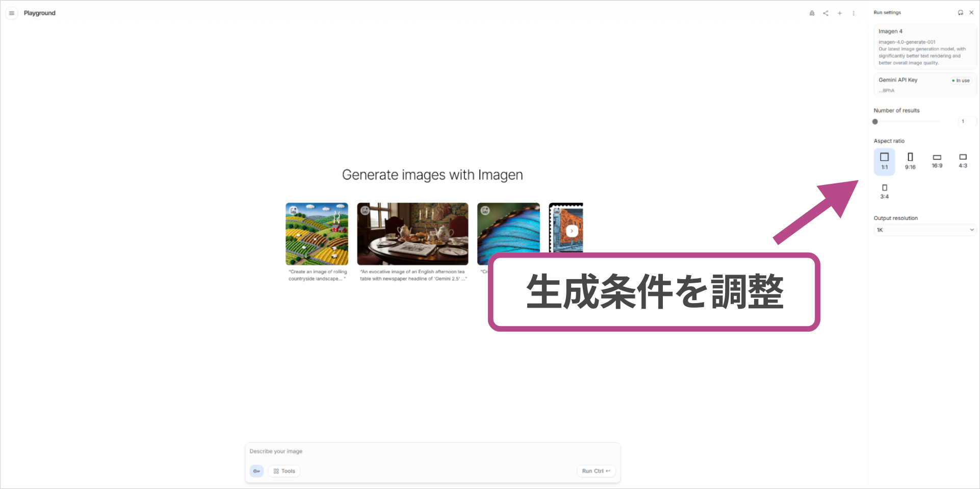Viewport: 980px width, 489px height.
Task: Click the share icon in the toolbar
Action: [x=826, y=13]
